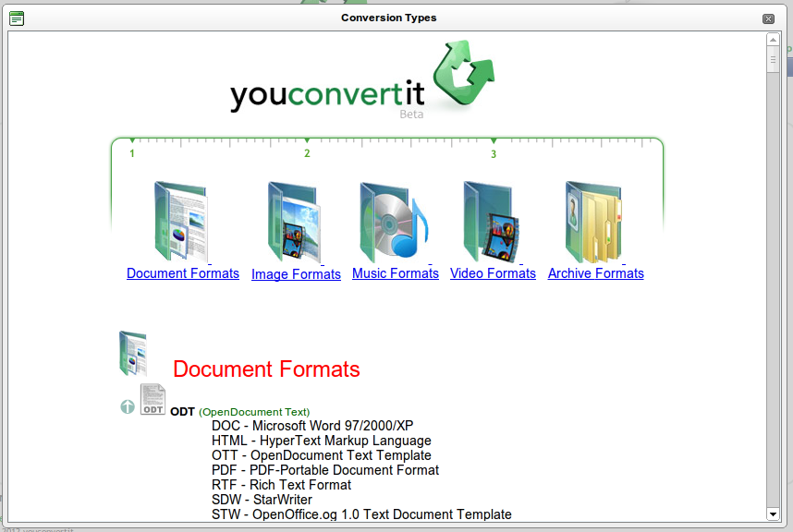Viewport: 793px width, 532px height.
Task: Select 'SDW - StarWriter' line
Action: (x=262, y=500)
